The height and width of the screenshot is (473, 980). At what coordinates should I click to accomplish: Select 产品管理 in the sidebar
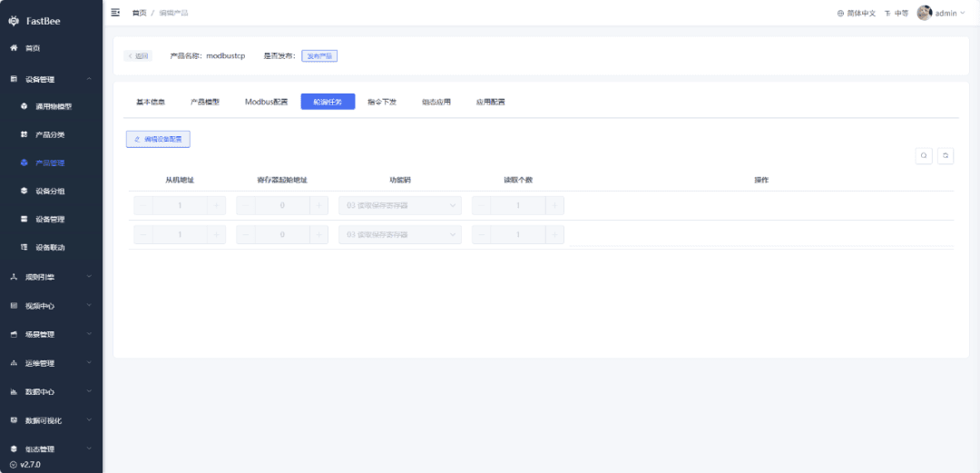pos(51,163)
